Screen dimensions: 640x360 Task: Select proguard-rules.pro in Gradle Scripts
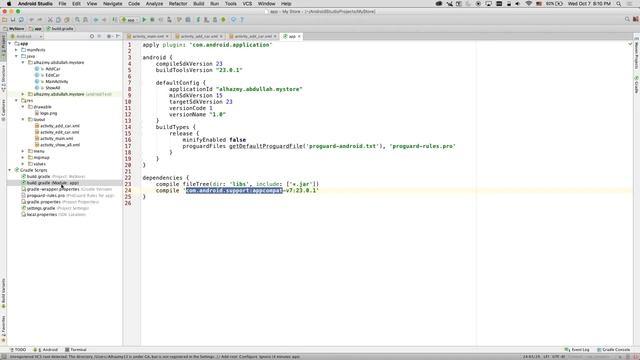coord(68,196)
